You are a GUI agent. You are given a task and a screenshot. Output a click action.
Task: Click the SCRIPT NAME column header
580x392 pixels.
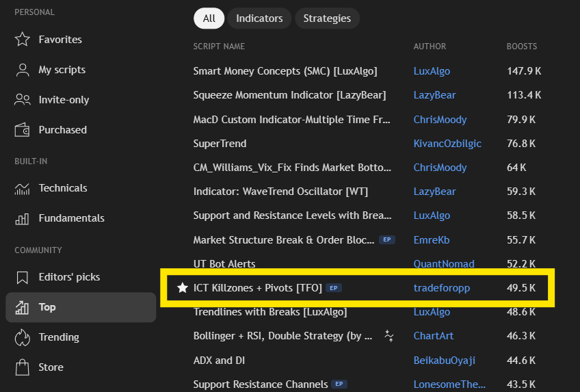pos(219,47)
